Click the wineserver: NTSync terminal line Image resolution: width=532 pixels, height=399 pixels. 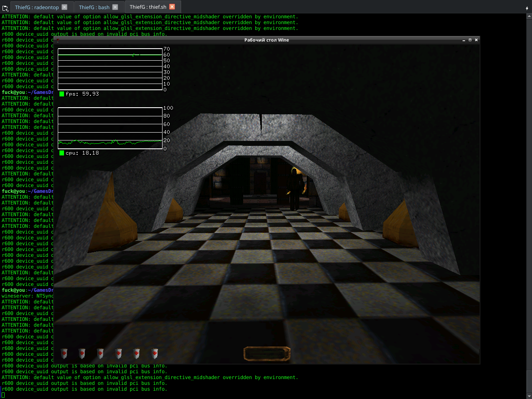(28, 296)
